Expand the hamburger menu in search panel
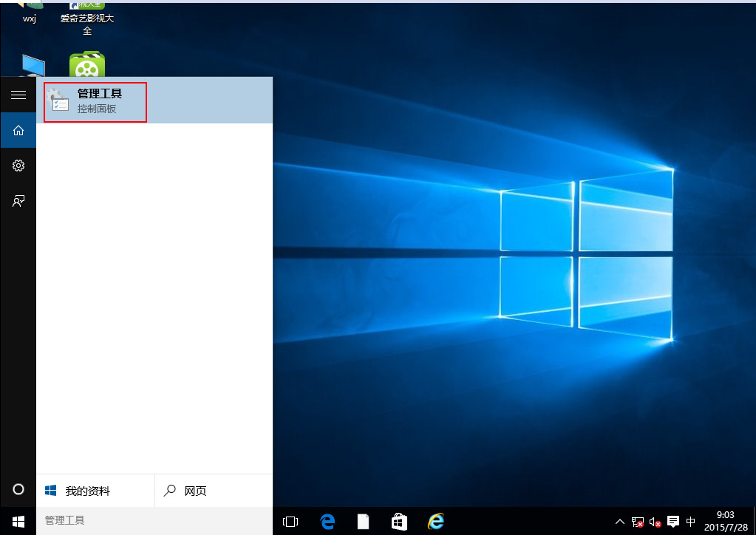 (18, 95)
